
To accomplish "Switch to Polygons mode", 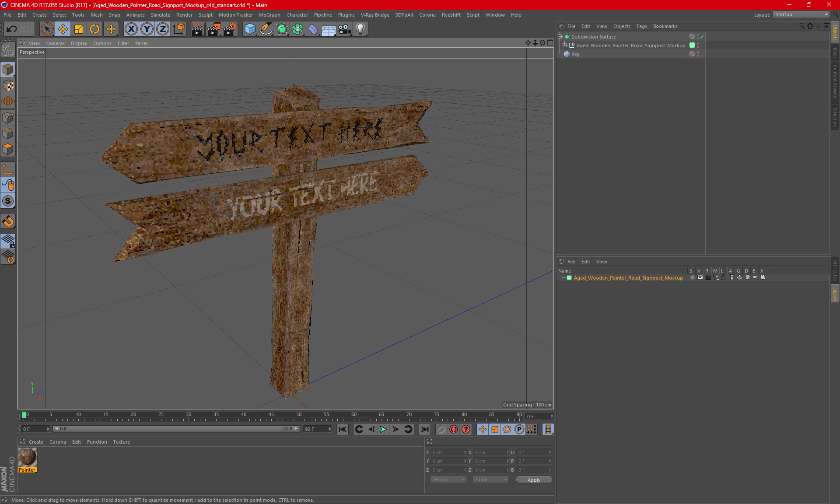I will pos(8,149).
